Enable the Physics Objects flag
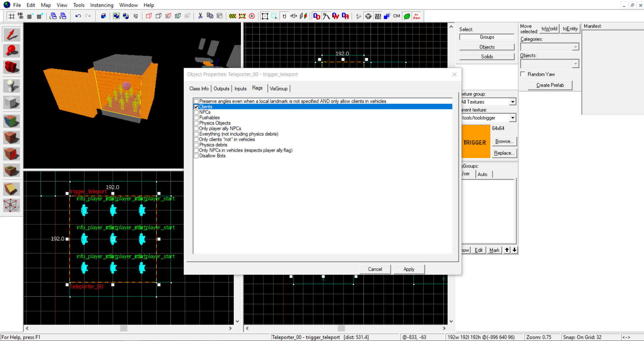This screenshot has height=341, width=644. [x=196, y=123]
